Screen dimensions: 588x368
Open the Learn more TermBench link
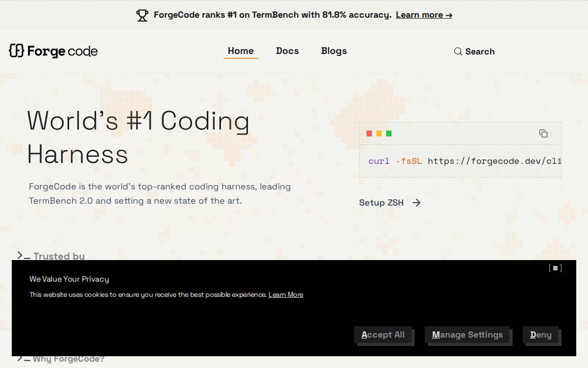(x=424, y=15)
